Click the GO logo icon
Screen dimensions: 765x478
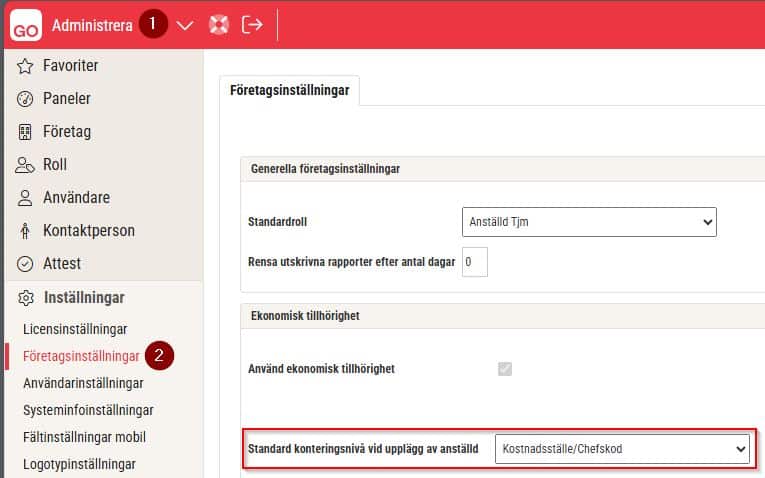(x=26, y=25)
